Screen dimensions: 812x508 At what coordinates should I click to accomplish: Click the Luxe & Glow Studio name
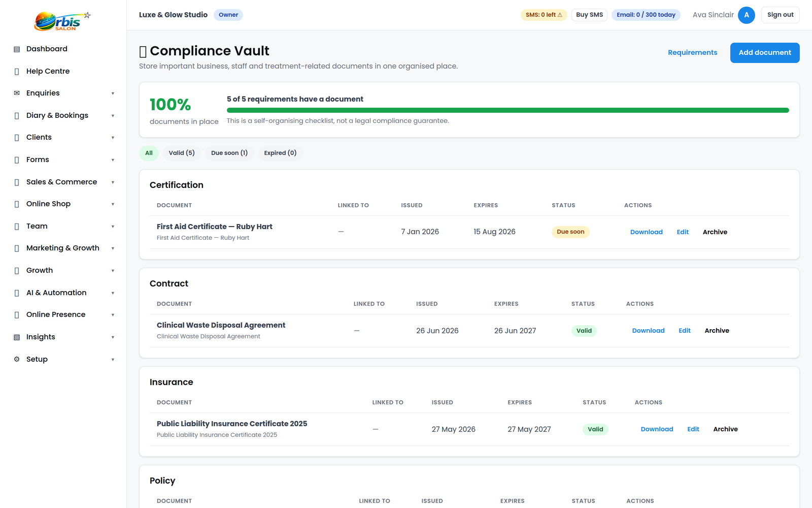coord(173,15)
